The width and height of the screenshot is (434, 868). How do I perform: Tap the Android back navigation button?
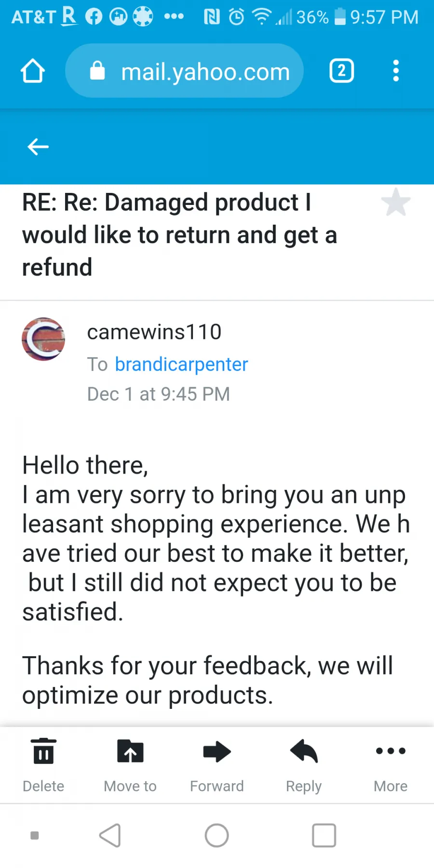(x=110, y=835)
